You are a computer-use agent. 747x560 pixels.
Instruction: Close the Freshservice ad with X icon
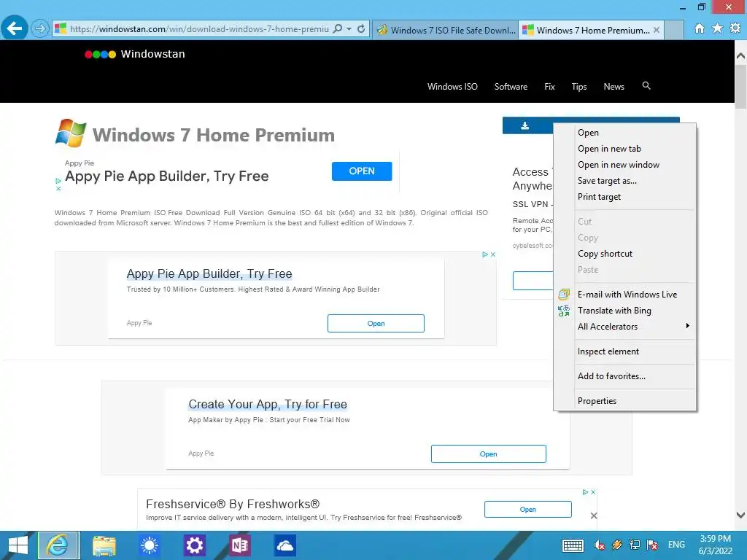click(593, 492)
